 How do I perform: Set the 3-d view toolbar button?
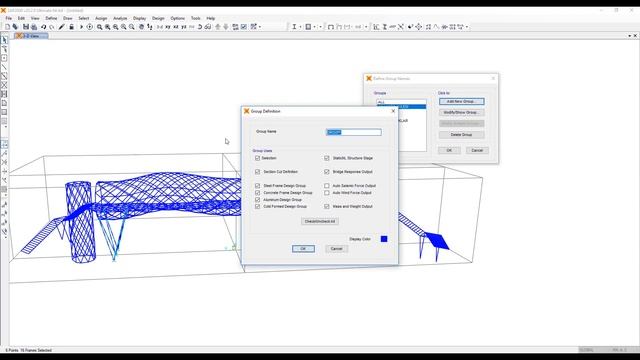[x=160, y=27]
